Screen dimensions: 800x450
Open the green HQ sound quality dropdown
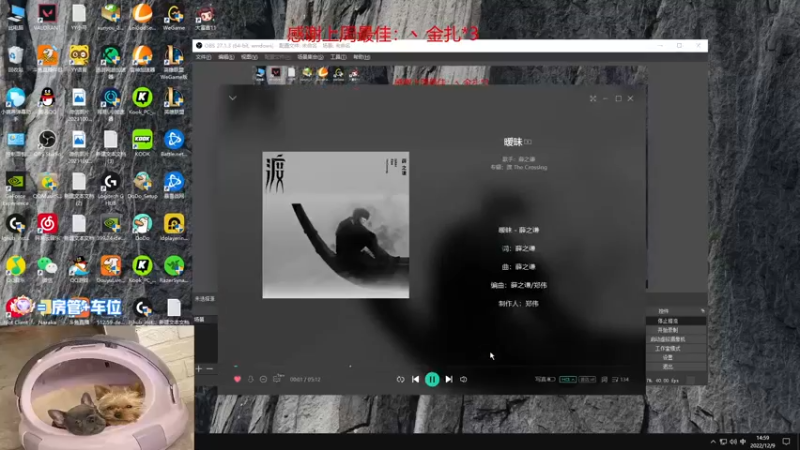click(568, 379)
